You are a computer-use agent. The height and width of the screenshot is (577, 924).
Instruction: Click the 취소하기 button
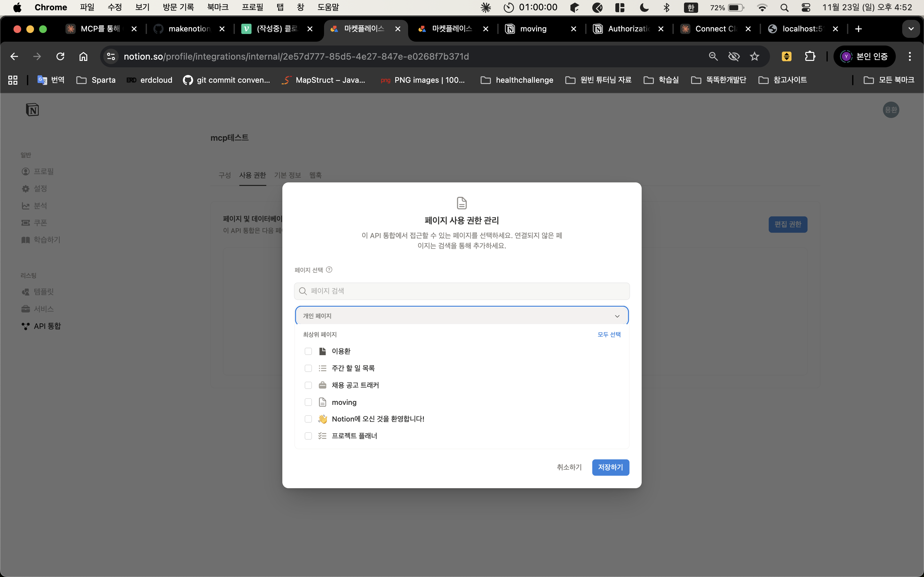coord(569,467)
